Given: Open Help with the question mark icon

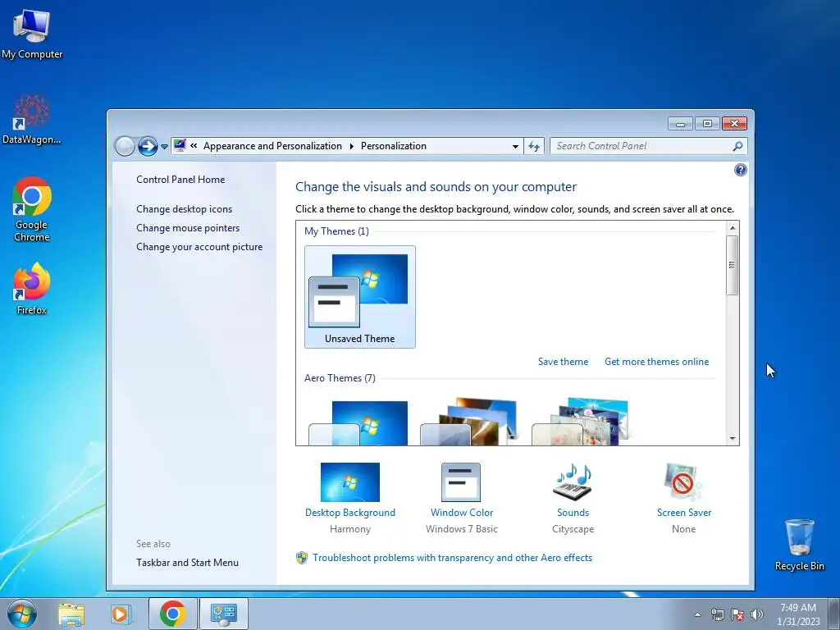Looking at the screenshot, I should point(741,170).
